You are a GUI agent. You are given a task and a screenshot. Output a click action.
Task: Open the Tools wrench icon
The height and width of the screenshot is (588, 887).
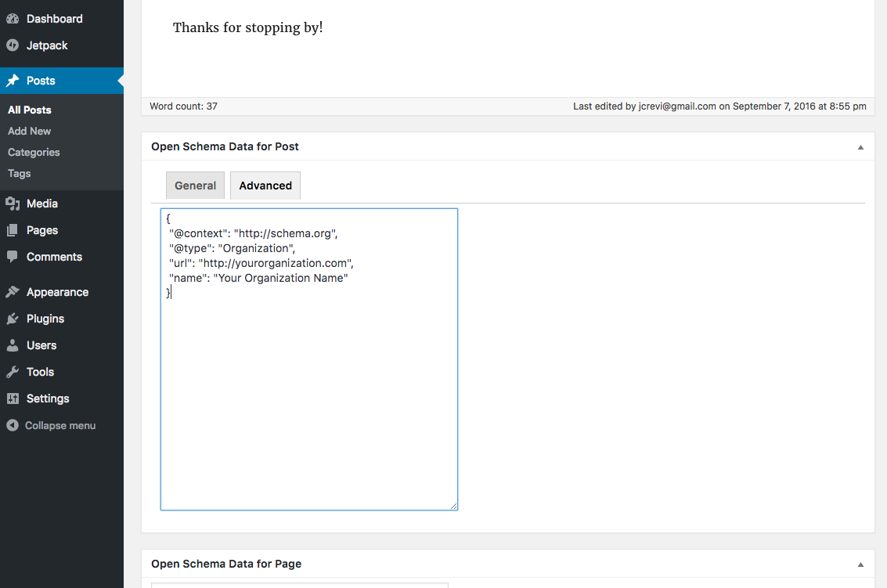tap(13, 372)
